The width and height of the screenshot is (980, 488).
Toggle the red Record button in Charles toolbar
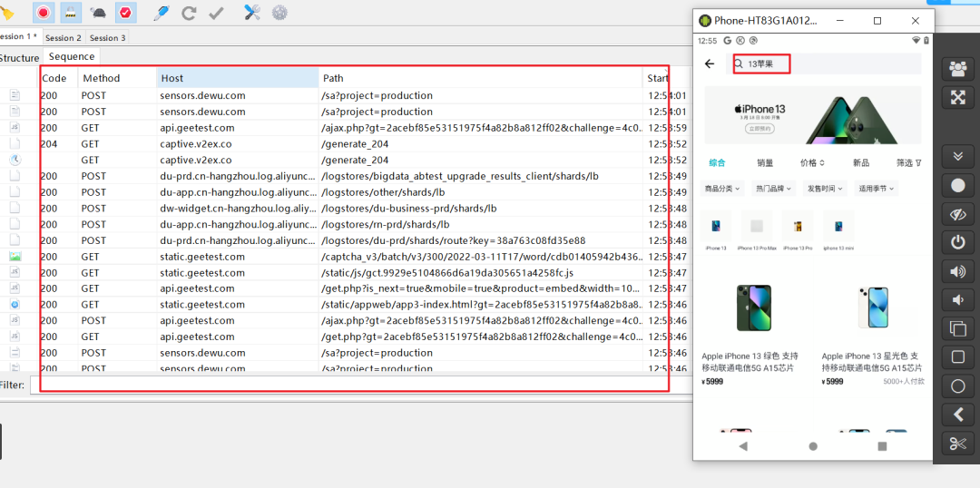pos(44,12)
